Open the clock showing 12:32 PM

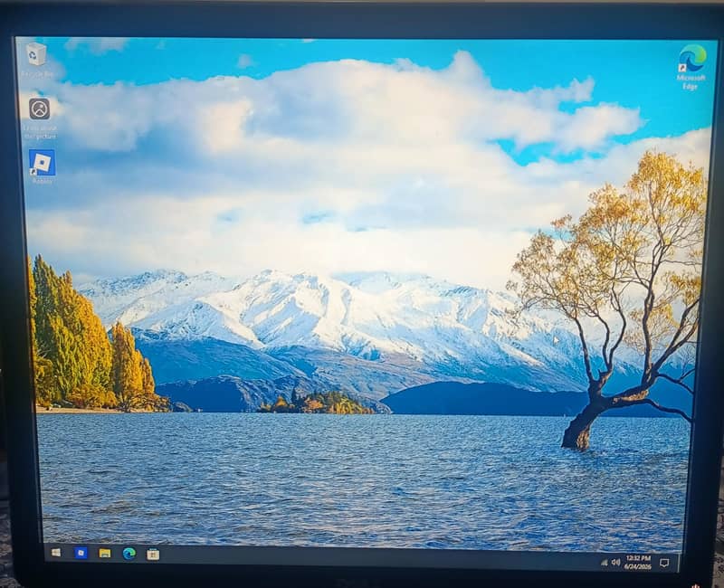[x=638, y=563]
